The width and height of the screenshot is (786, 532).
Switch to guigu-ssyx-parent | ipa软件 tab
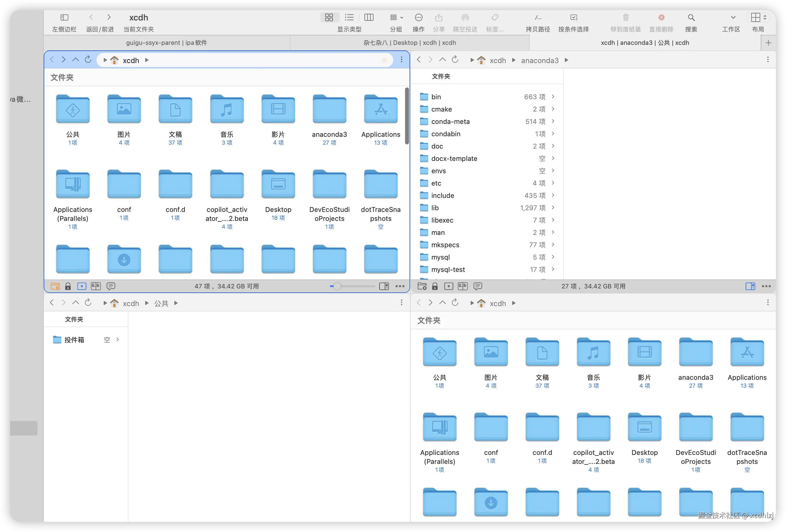tap(167, 43)
